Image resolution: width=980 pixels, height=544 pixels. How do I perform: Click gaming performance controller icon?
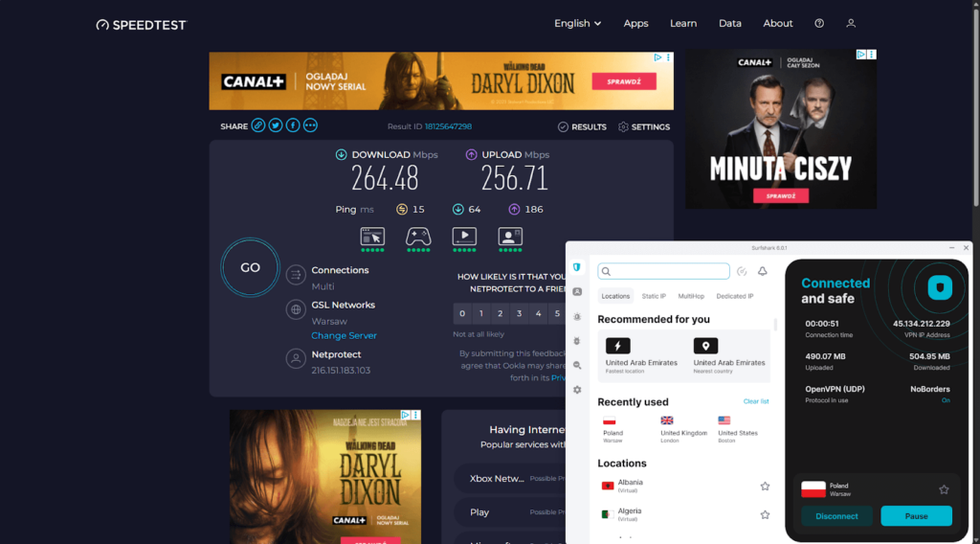(418, 237)
